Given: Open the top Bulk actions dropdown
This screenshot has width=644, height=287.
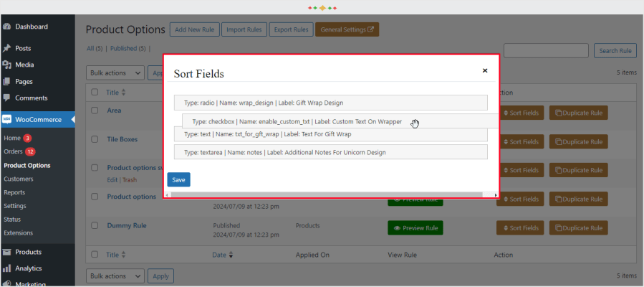Looking at the screenshot, I should [x=115, y=73].
